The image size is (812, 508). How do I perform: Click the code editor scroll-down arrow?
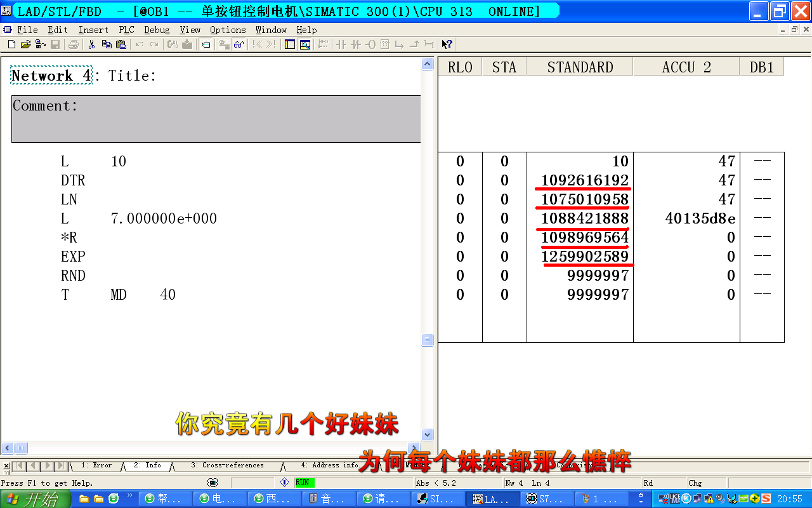[x=427, y=435]
